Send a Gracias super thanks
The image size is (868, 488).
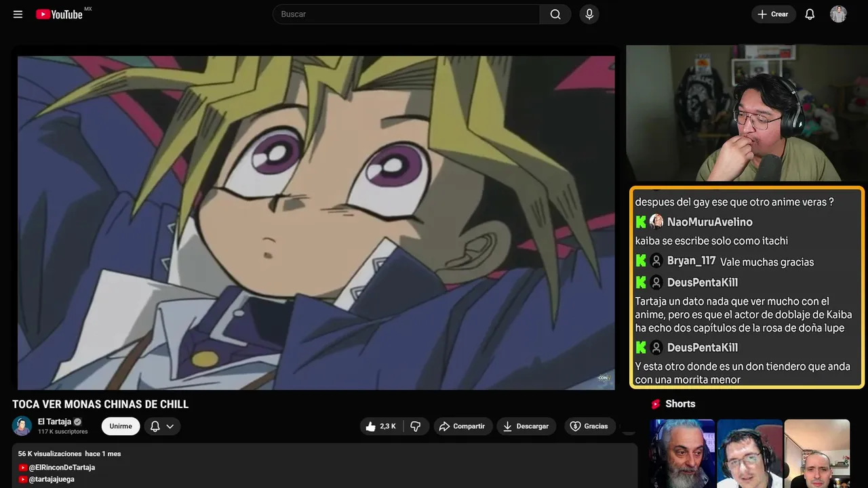pyautogui.click(x=589, y=426)
